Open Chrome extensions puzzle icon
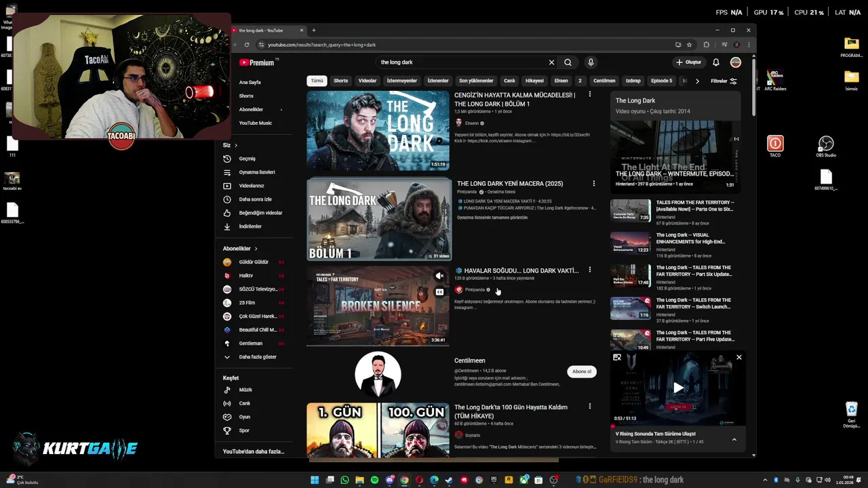The height and width of the screenshot is (488, 868). (706, 45)
